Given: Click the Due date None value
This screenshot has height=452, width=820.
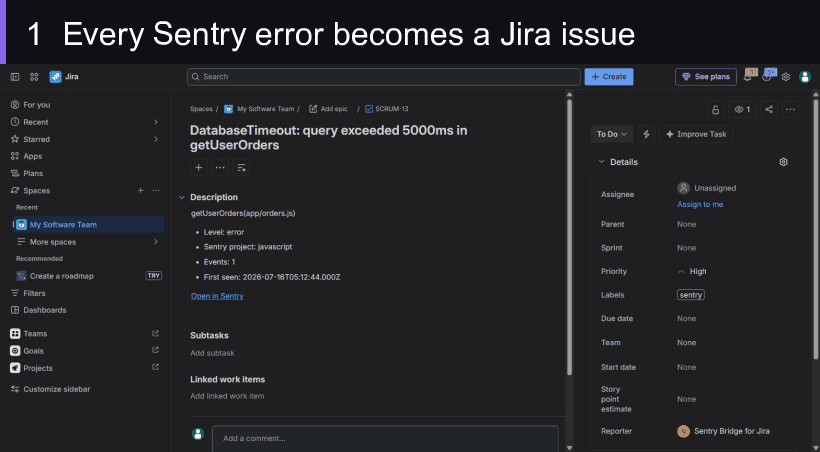Looking at the screenshot, I should pos(686,319).
